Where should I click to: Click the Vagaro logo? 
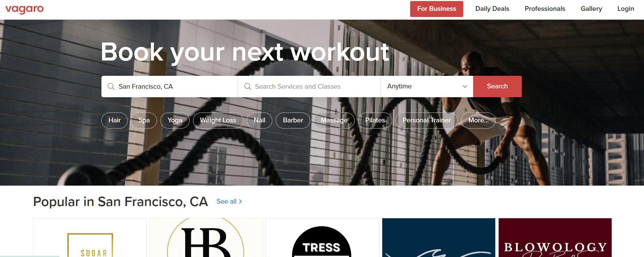[x=25, y=9]
